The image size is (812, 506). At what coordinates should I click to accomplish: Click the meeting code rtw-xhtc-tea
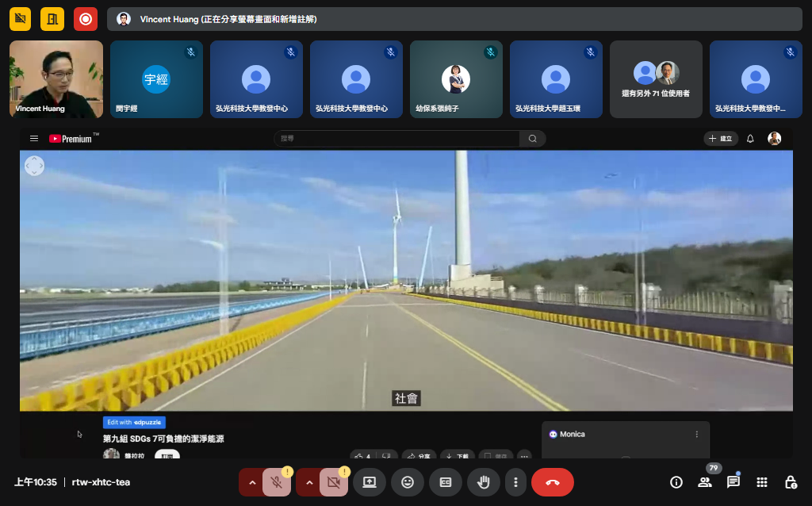click(x=101, y=482)
